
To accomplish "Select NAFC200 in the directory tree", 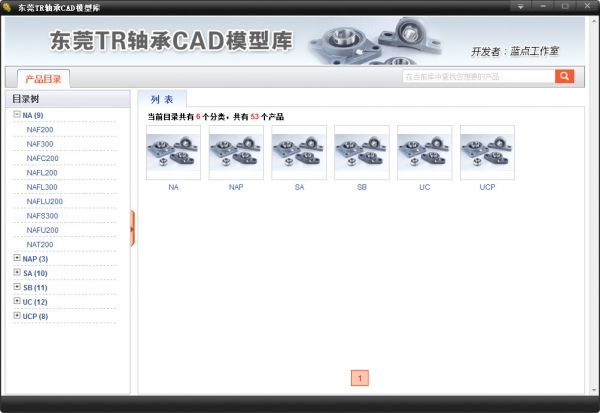I will 42,158.
